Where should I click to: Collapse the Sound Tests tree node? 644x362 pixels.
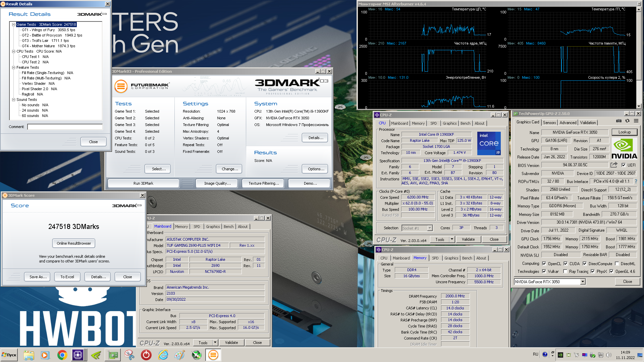point(14,100)
